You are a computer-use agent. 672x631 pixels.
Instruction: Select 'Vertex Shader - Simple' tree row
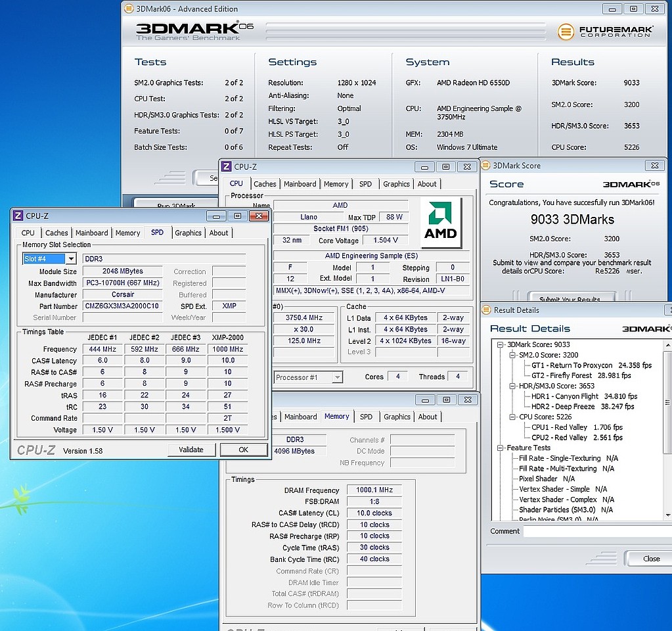coord(563,489)
